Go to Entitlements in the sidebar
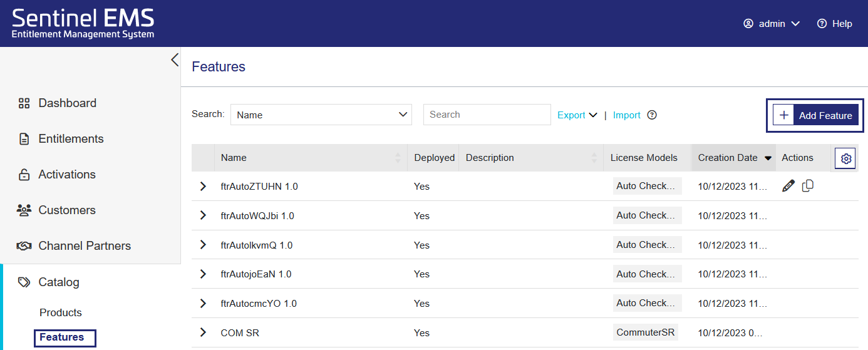 click(x=71, y=139)
